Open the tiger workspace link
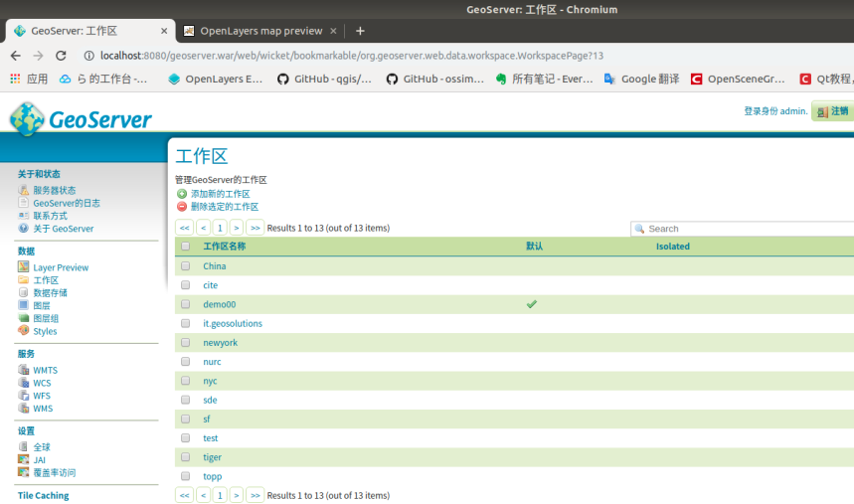The height and width of the screenshot is (504, 854). pyautogui.click(x=212, y=457)
